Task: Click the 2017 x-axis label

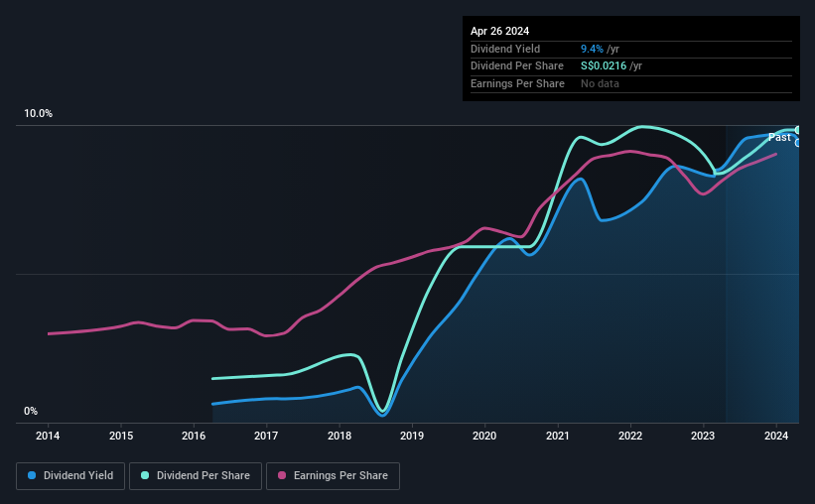Action: coord(266,436)
